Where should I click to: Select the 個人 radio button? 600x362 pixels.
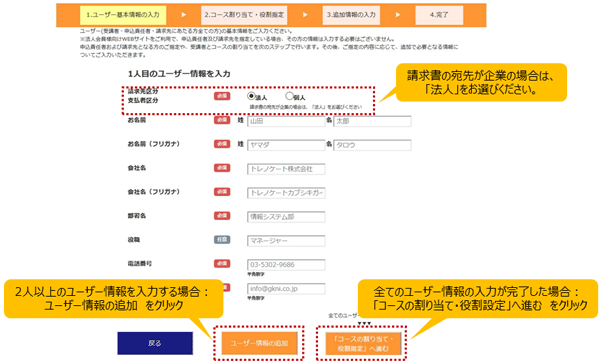290,96
